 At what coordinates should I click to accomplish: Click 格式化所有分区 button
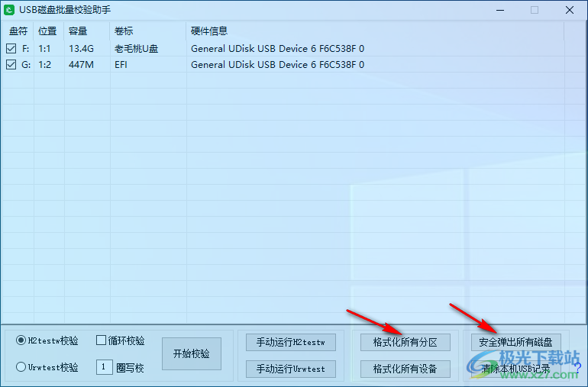click(405, 342)
